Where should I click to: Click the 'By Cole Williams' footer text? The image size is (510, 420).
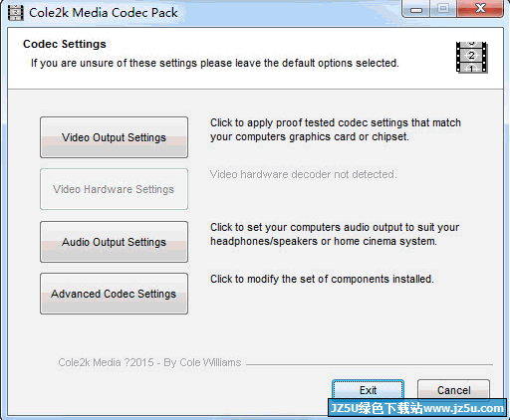tap(202, 362)
